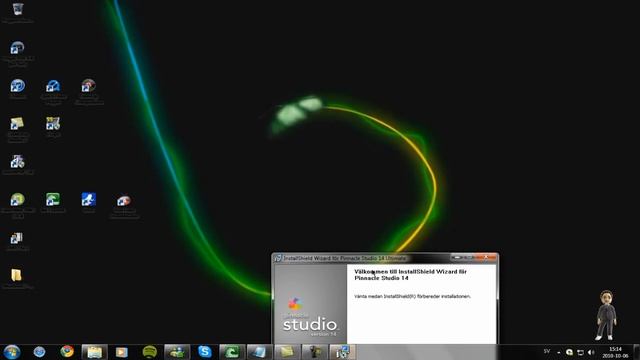Click the Pinnacle Studio logo in installer

[x=310, y=318]
